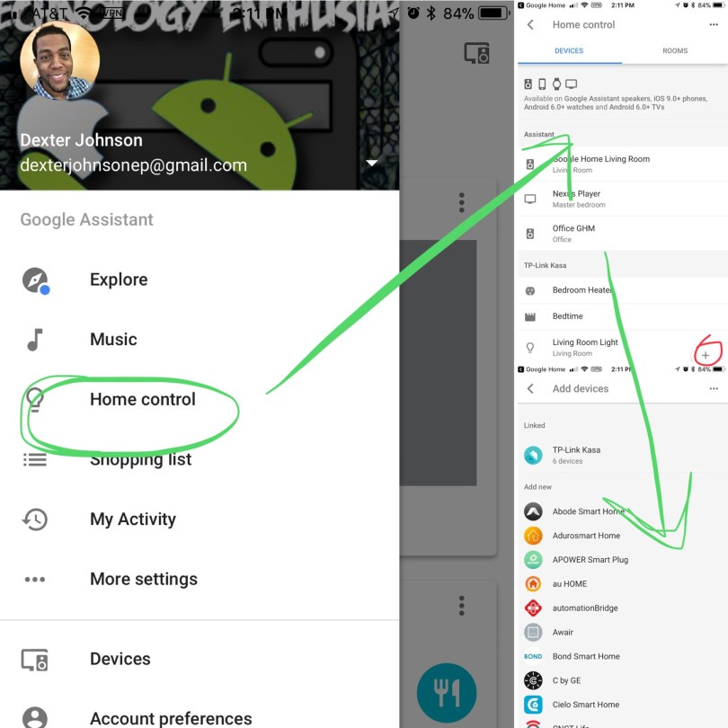Image resolution: width=728 pixels, height=728 pixels.
Task: Open the Shopping list entry
Action: [x=140, y=460]
